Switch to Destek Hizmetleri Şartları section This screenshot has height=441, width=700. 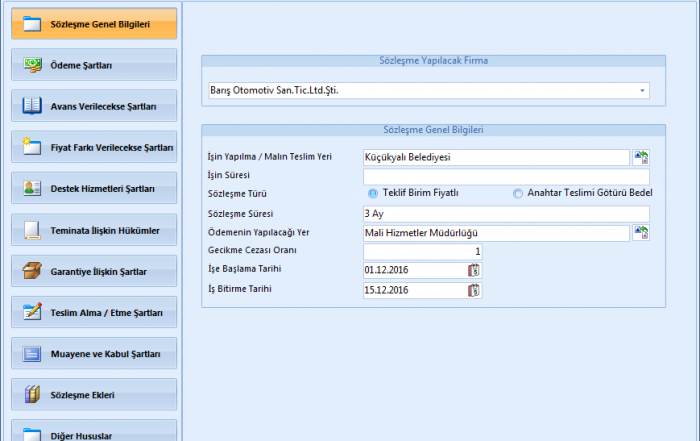pos(94,189)
